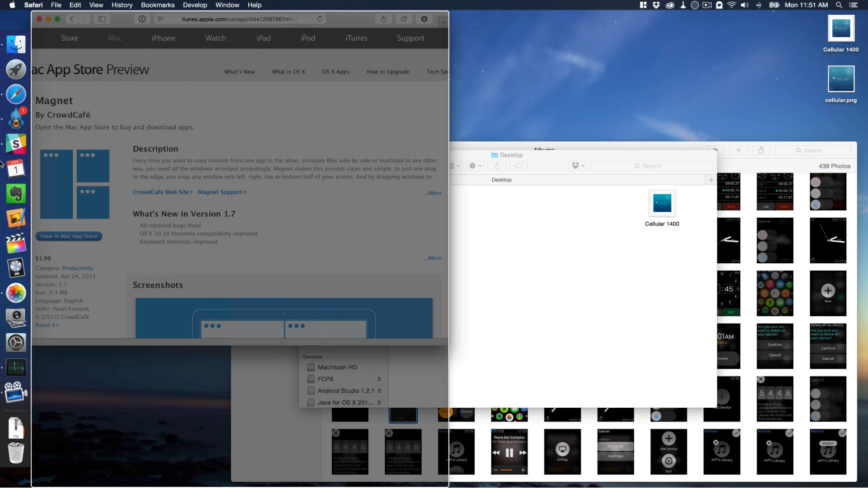
Task: Open System Preferences gear in Dock
Action: coord(16,343)
